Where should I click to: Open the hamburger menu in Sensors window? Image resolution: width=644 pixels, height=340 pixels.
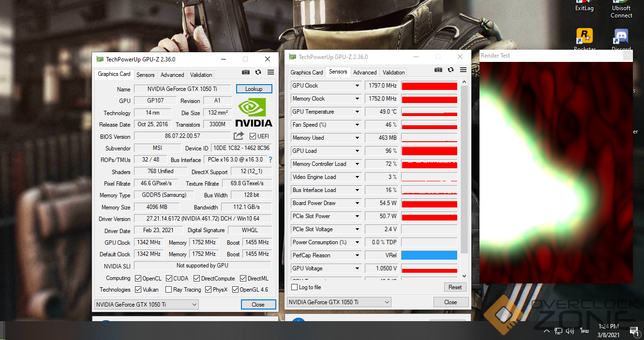point(463,70)
